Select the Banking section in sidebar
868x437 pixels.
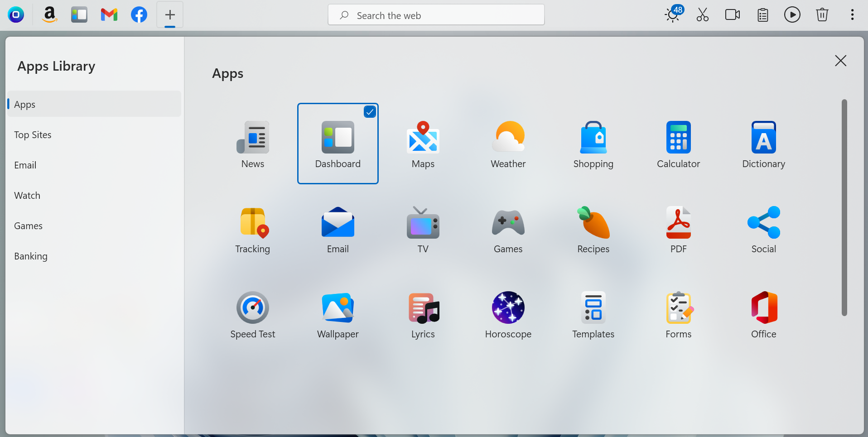click(x=31, y=256)
